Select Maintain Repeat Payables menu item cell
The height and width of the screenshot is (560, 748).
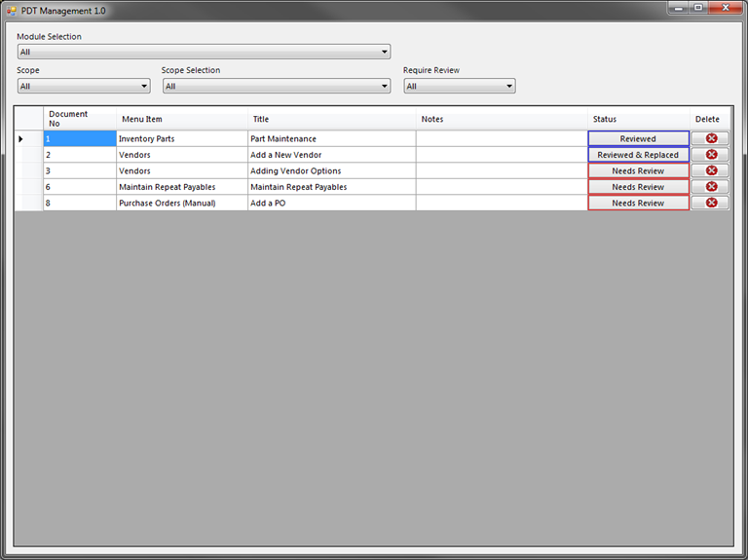pos(182,187)
